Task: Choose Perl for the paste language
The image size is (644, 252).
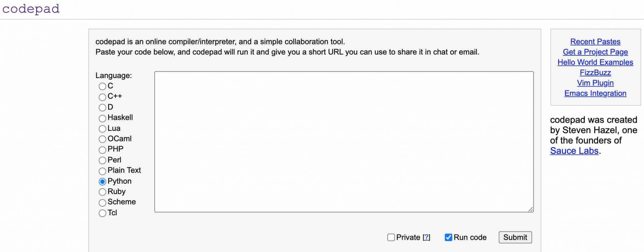Action: click(102, 160)
